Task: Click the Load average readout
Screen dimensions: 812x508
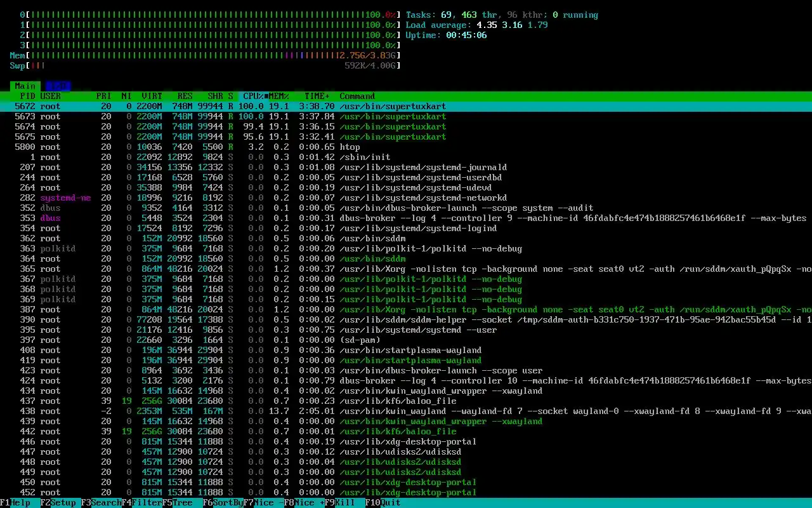Action: click(477, 25)
